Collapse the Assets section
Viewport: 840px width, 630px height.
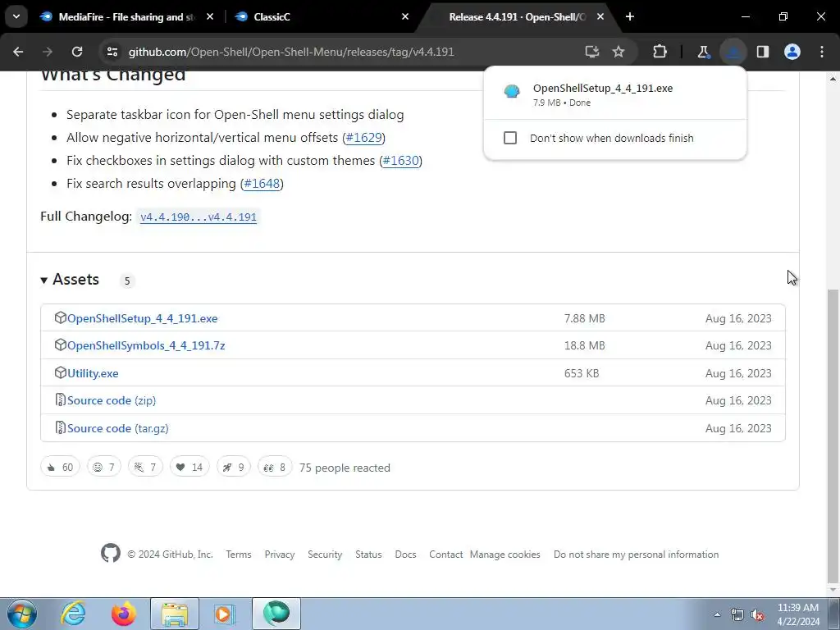tap(71, 280)
